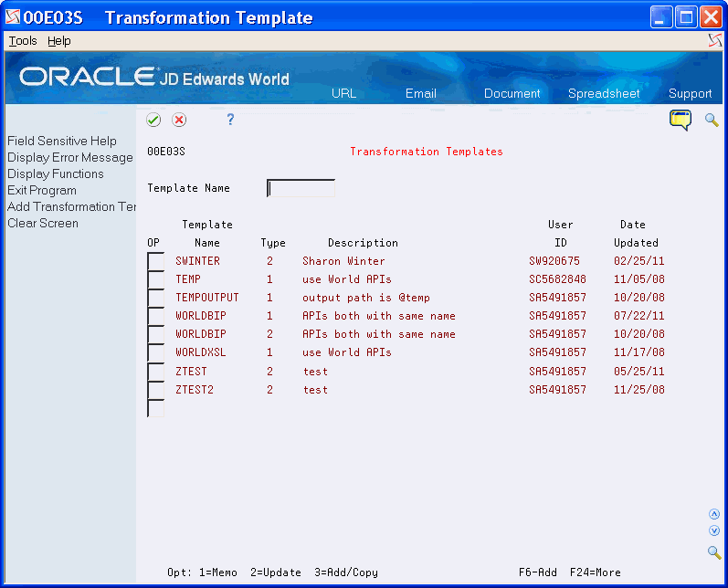Click Add Transformation Template link
Image resolution: width=728 pixels, height=588 pixels.
(x=71, y=206)
